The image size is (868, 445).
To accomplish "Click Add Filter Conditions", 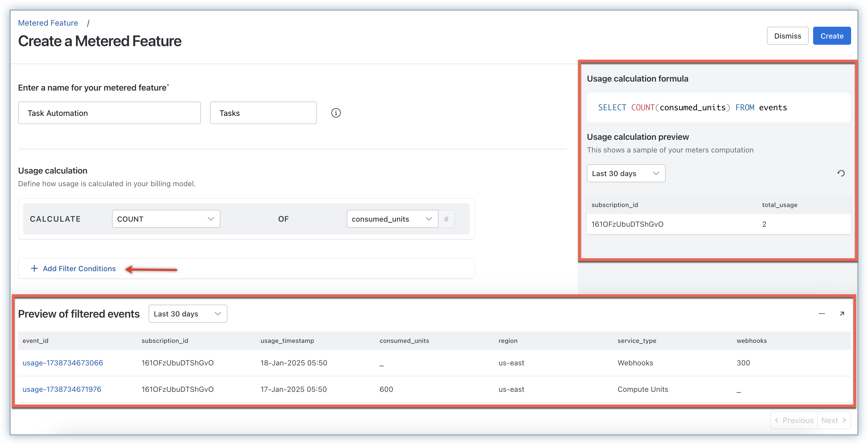I will (79, 268).
